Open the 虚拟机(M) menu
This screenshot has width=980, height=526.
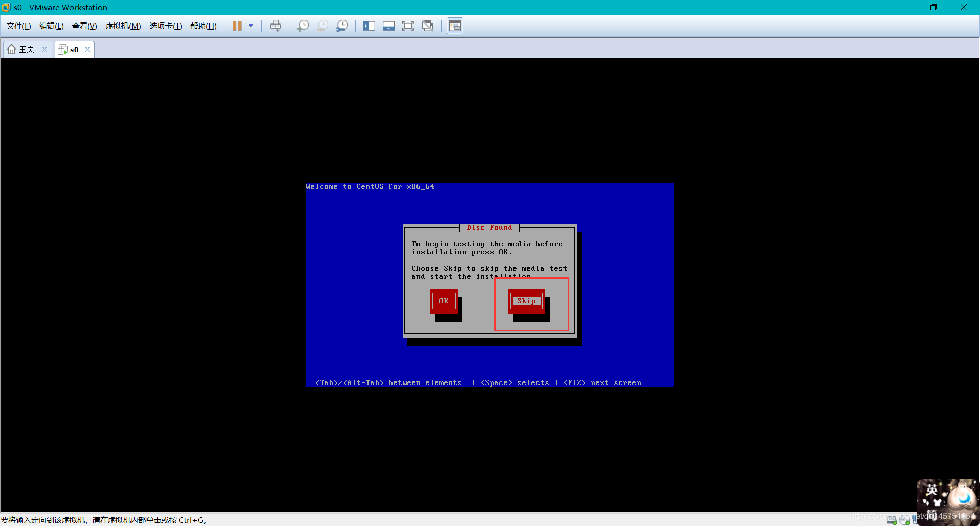[124, 26]
